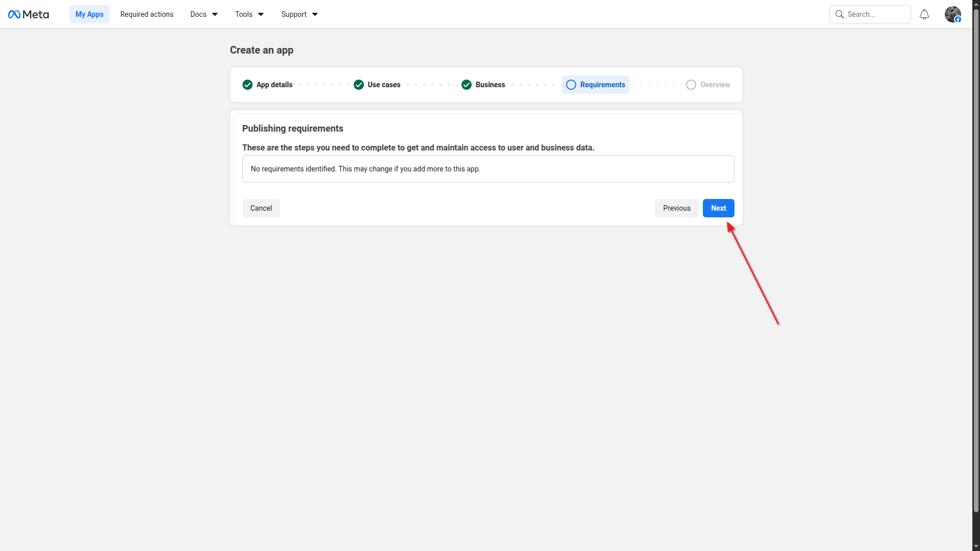Open the profile avatar menu

coord(952,14)
